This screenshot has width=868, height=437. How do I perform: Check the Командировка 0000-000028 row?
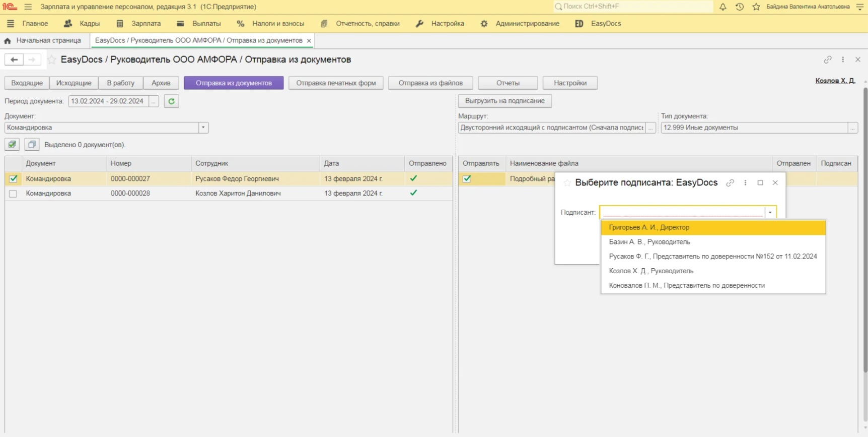[13, 194]
